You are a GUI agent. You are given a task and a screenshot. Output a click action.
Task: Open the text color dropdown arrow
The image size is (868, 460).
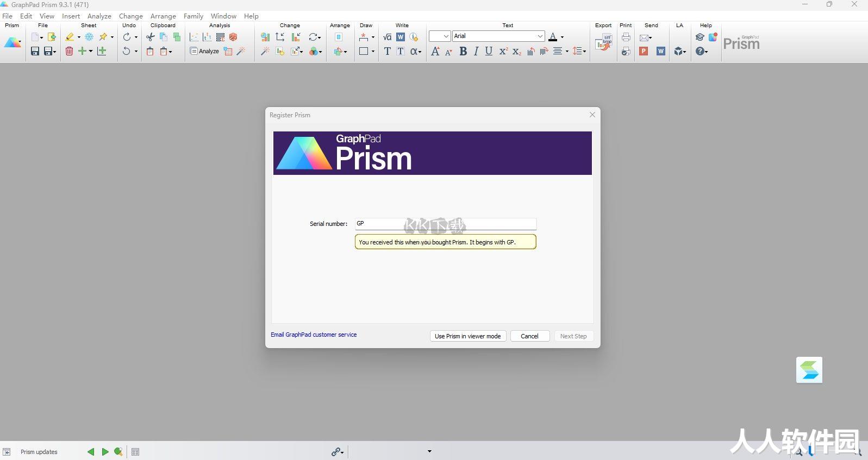(x=562, y=37)
